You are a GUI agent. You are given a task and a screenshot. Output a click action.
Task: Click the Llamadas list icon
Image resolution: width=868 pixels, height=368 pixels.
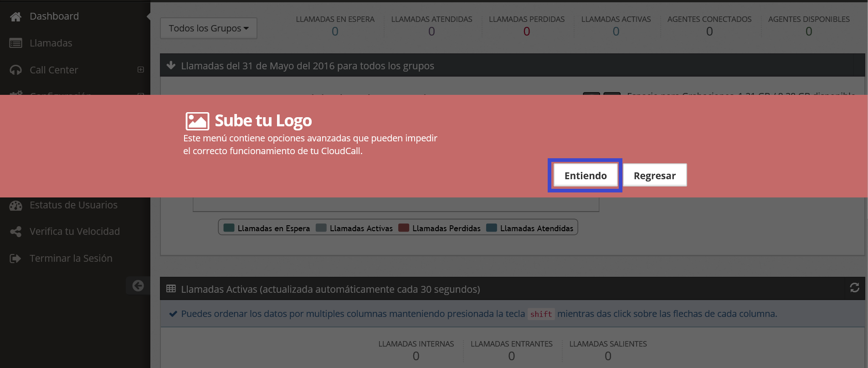15,43
